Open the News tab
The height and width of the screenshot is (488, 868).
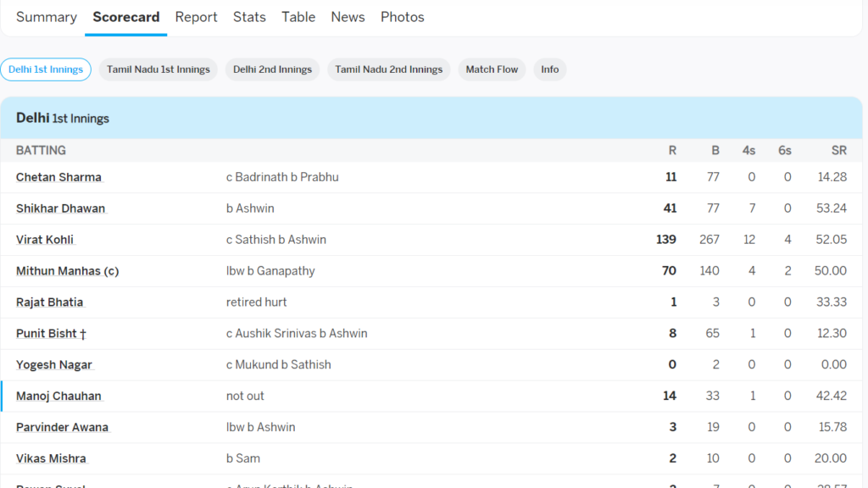click(x=348, y=17)
